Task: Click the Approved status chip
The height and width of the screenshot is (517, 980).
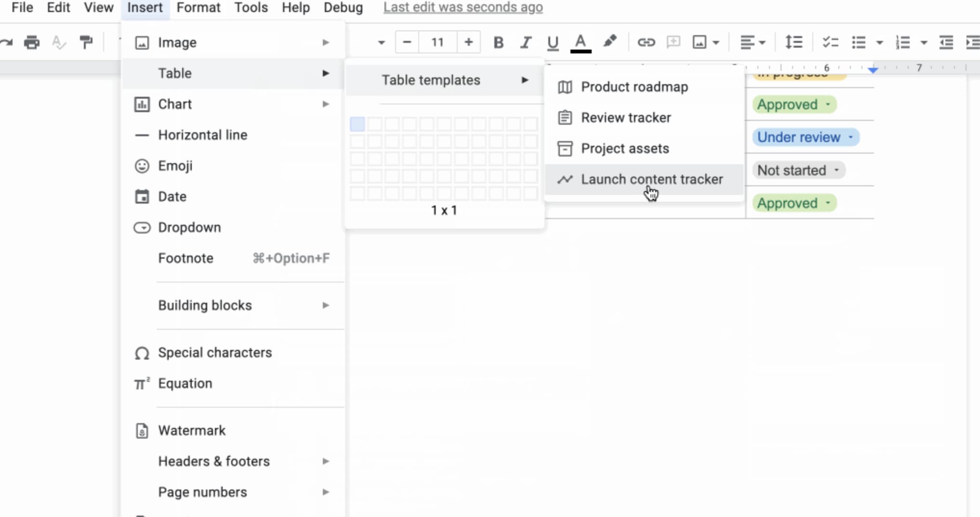Action: (x=794, y=104)
